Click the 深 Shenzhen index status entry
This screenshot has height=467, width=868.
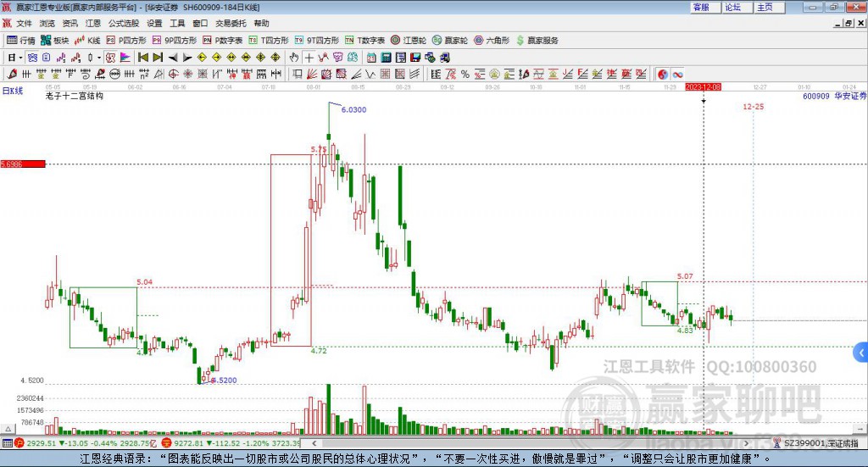pyautogui.click(x=231, y=443)
